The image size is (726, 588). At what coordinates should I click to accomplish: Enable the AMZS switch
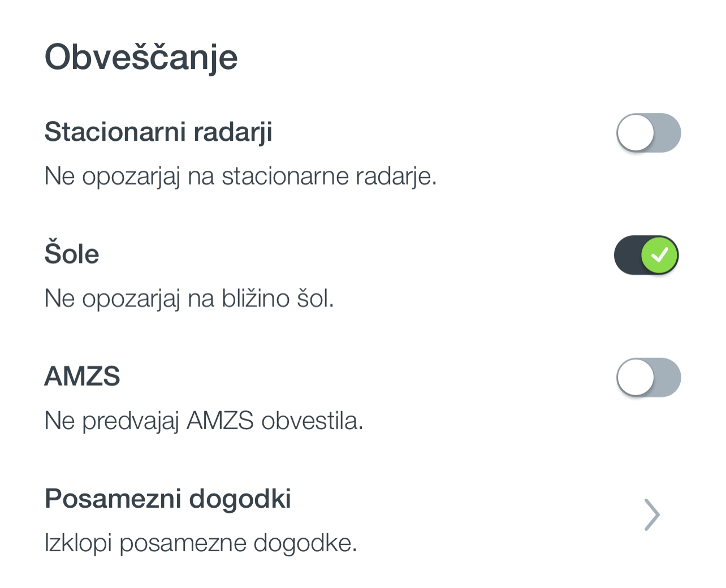(x=648, y=377)
